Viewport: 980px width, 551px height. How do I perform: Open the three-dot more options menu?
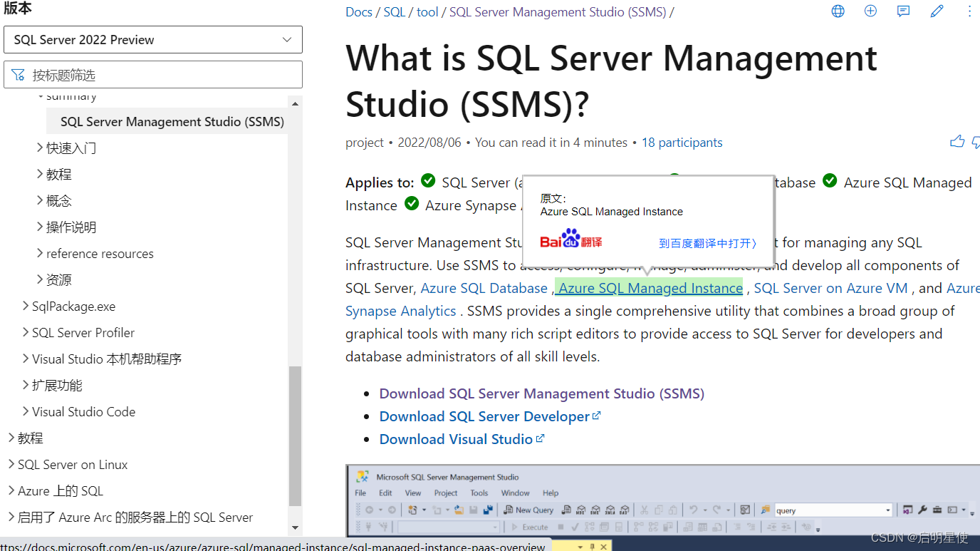pos(969,11)
